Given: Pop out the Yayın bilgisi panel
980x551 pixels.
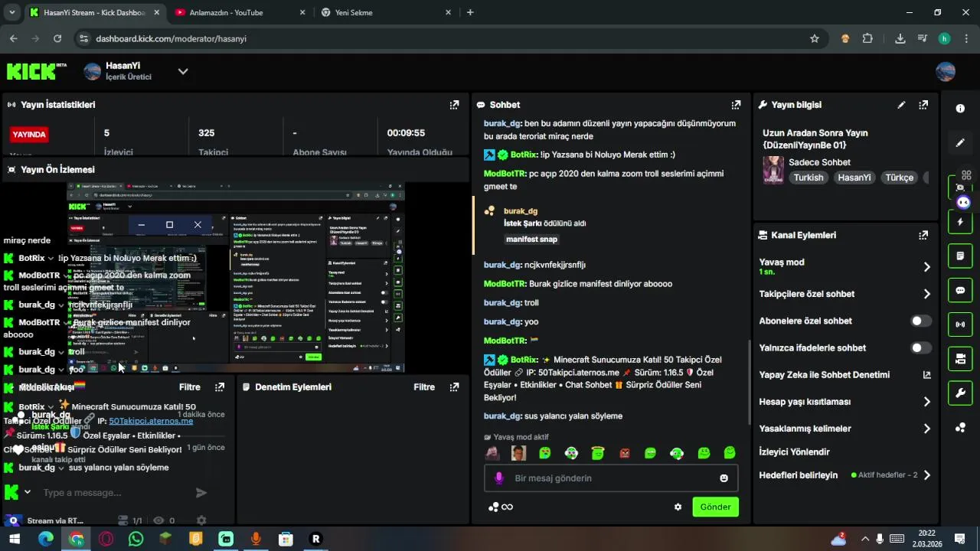Looking at the screenshot, I should tap(923, 105).
